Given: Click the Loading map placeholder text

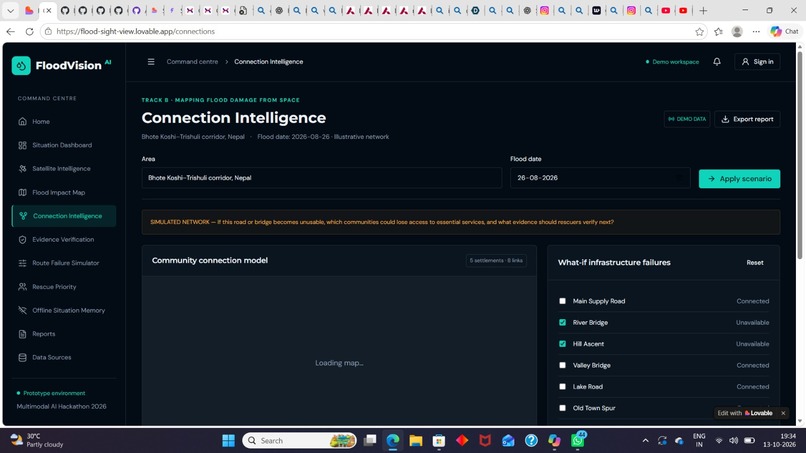Looking at the screenshot, I should pos(339,363).
